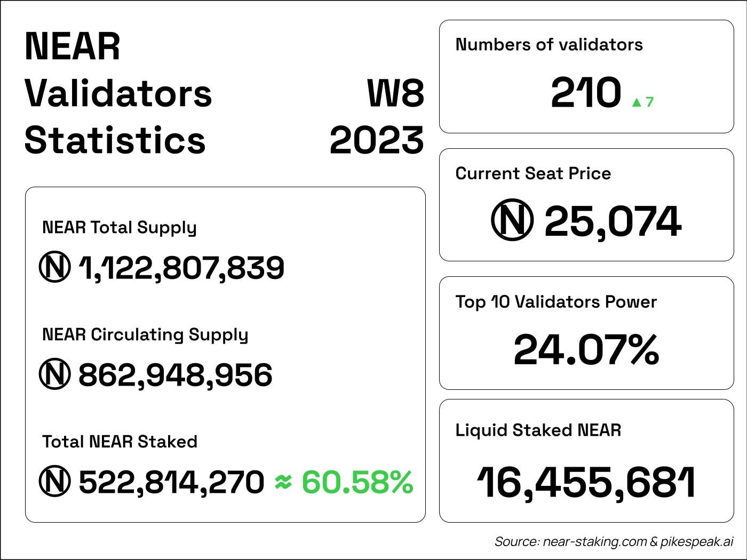Click the Liquid Staked NEAR label

(538, 430)
